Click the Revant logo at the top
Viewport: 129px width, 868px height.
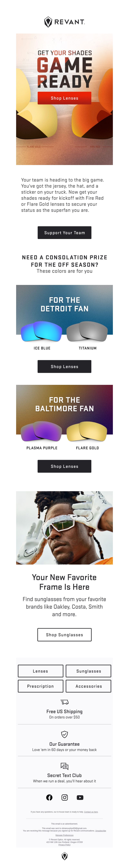coord(64,22)
